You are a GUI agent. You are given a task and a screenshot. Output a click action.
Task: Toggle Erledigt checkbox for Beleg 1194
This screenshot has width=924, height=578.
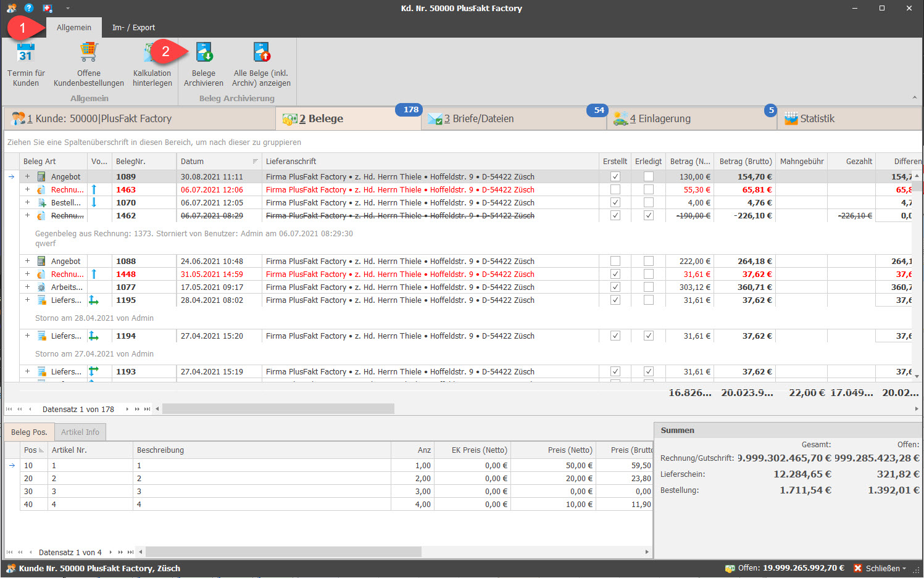pyautogui.click(x=649, y=336)
